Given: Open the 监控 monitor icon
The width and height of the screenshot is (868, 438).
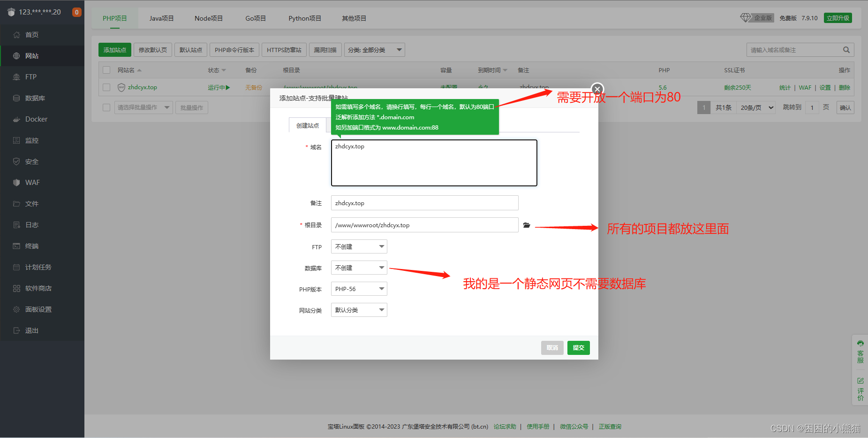Looking at the screenshot, I should point(16,140).
